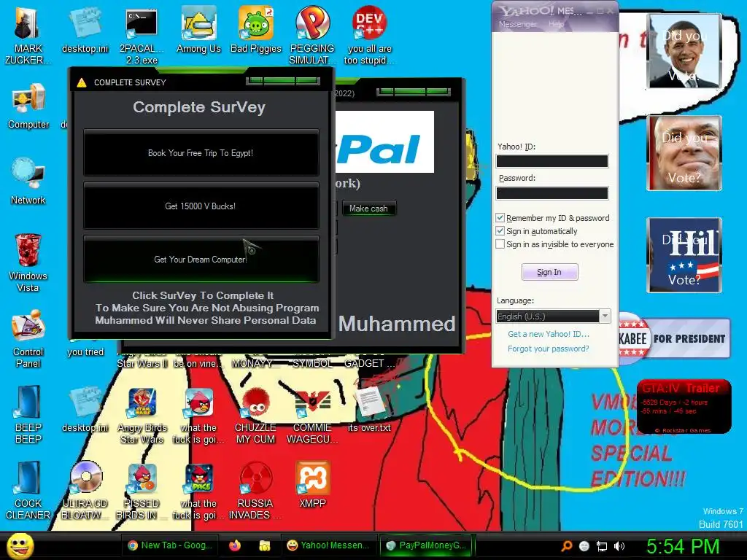Select the Network desktop icon
The height and width of the screenshot is (560, 747).
28,182
